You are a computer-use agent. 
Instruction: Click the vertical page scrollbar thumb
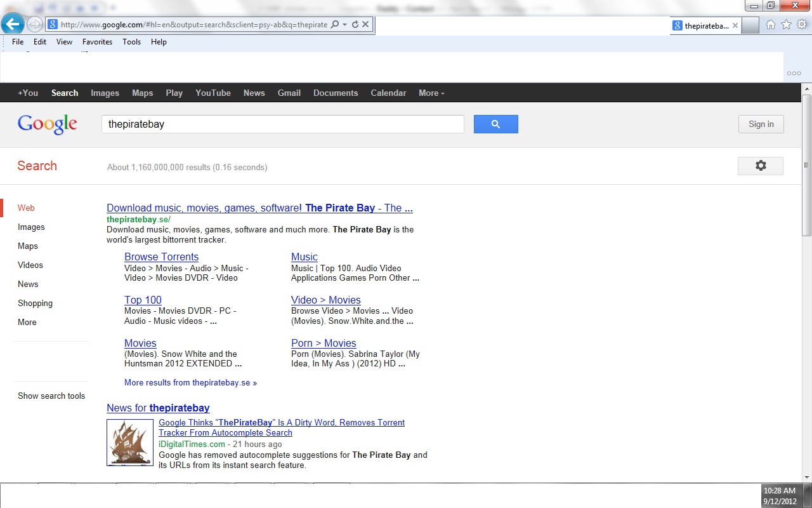(806, 165)
